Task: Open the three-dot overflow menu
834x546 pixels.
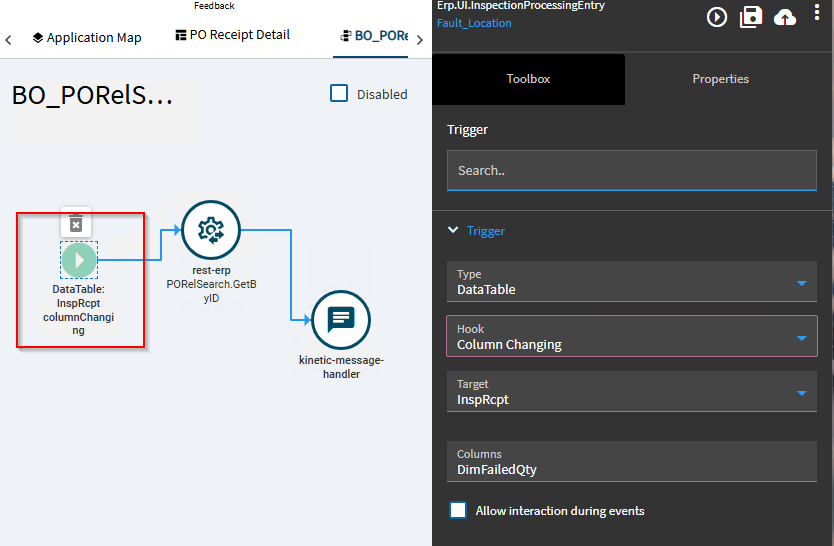Action: [x=816, y=12]
